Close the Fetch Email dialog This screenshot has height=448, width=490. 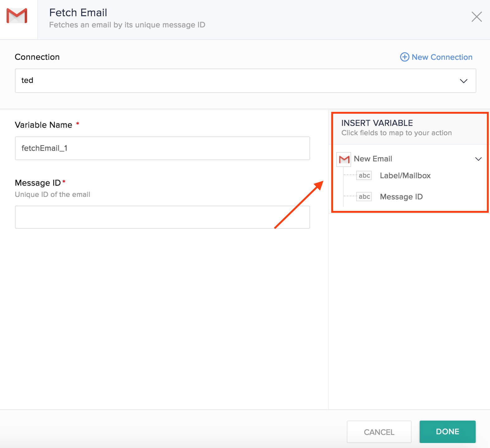(477, 17)
